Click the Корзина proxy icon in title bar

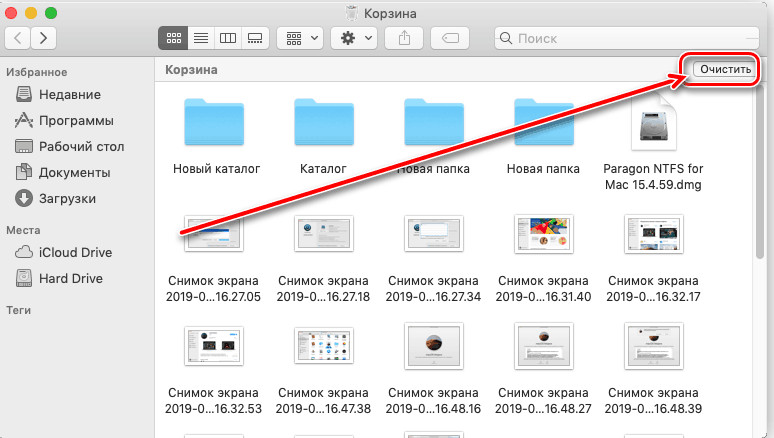click(x=351, y=13)
